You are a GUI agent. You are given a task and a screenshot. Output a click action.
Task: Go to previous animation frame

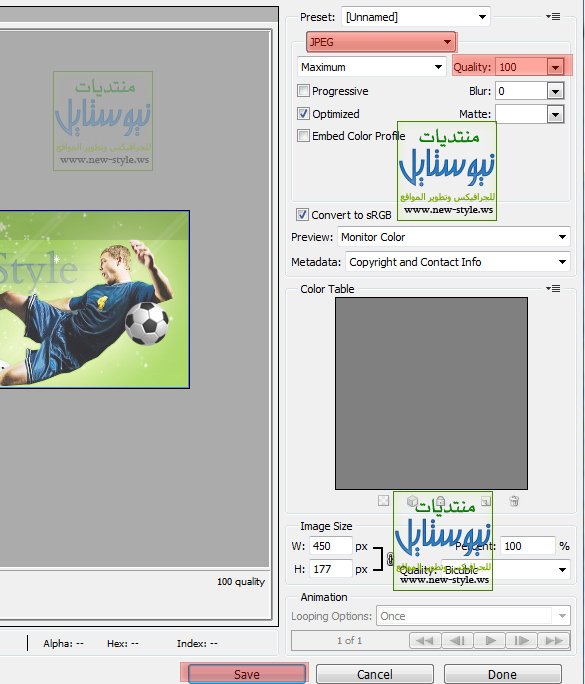(457, 640)
